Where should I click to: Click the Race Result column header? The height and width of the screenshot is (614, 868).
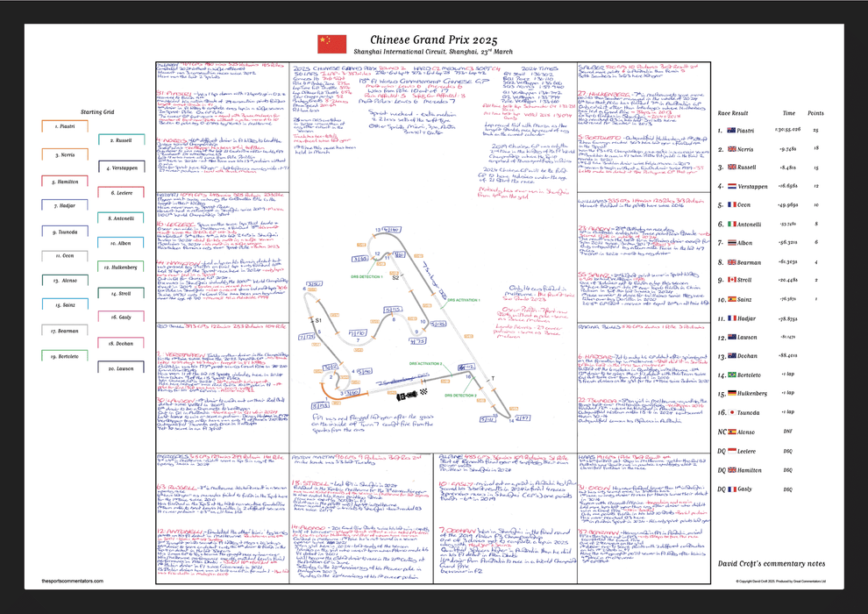coord(736,113)
